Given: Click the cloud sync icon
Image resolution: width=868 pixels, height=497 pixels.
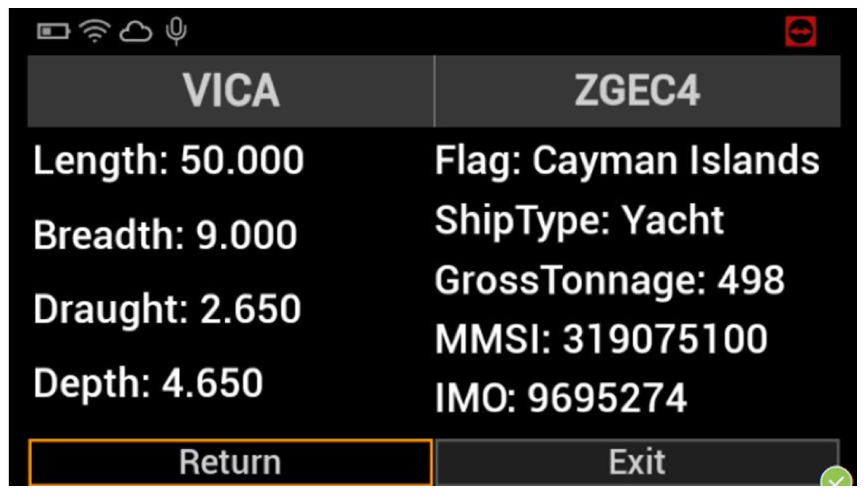Looking at the screenshot, I should point(136,32).
